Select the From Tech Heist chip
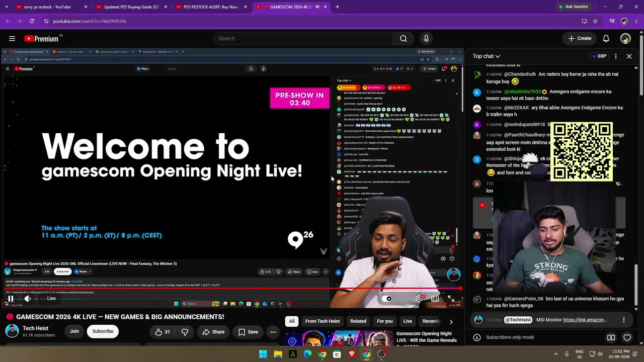The image size is (644, 362). (323, 321)
